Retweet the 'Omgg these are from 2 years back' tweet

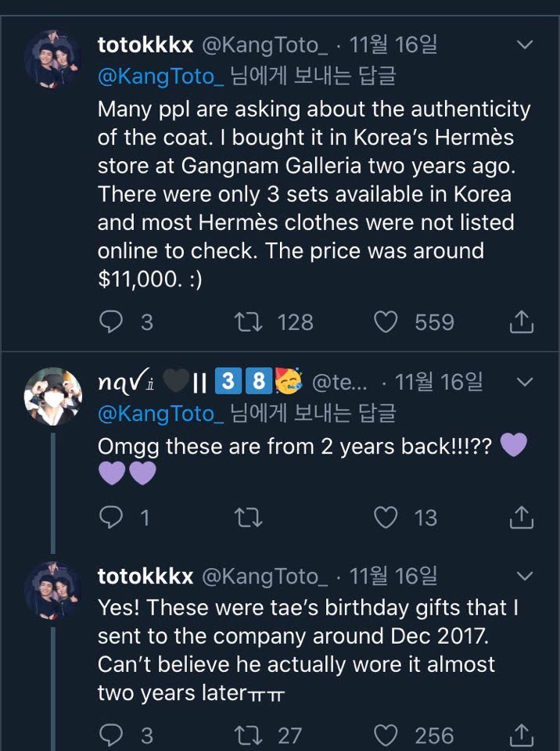249,517
